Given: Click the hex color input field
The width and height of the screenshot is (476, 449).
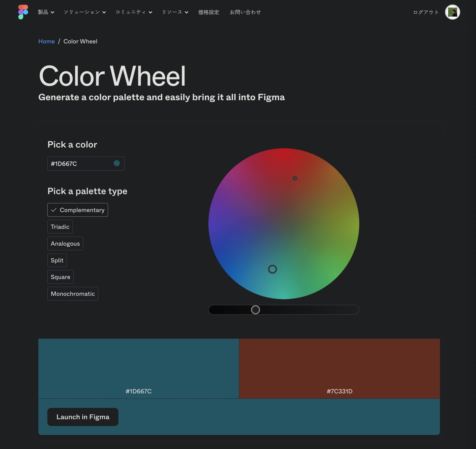Looking at the screenshot, I should 86,163.
